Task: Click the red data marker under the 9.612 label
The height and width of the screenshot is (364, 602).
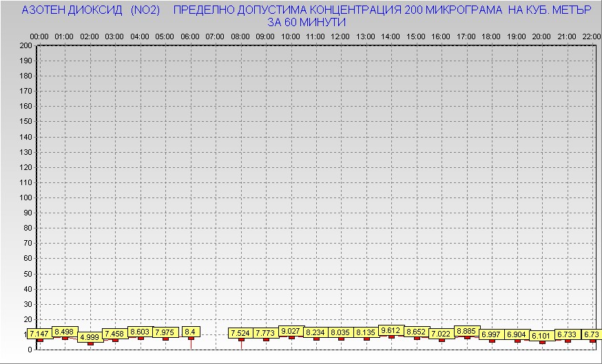Action: click(x=391, y=336)
